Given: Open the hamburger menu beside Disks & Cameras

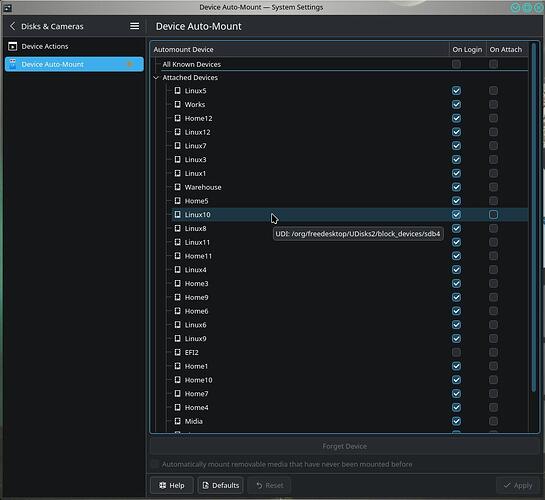Looking at the screenshot, I should 135,26.
